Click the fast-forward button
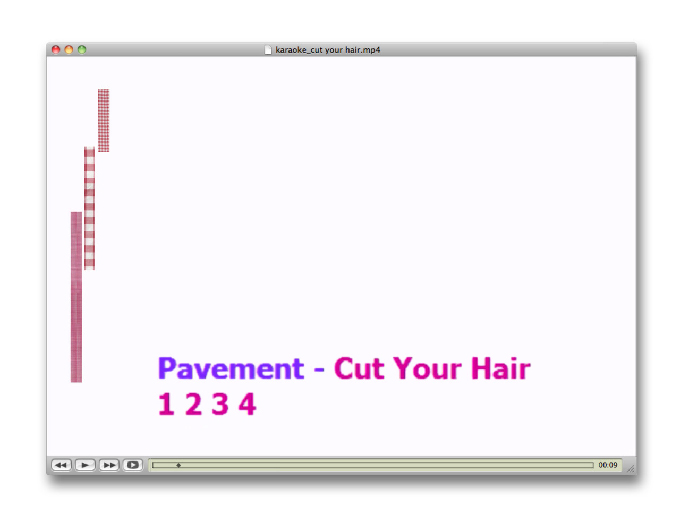The width and height of the screenshot is (680, 529). (x=109, y=465)
